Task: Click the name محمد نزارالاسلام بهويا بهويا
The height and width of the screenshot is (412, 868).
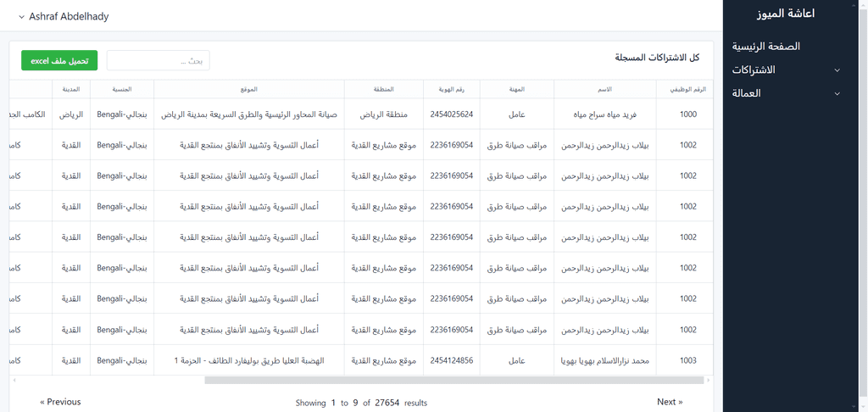Action: [605, 360]
